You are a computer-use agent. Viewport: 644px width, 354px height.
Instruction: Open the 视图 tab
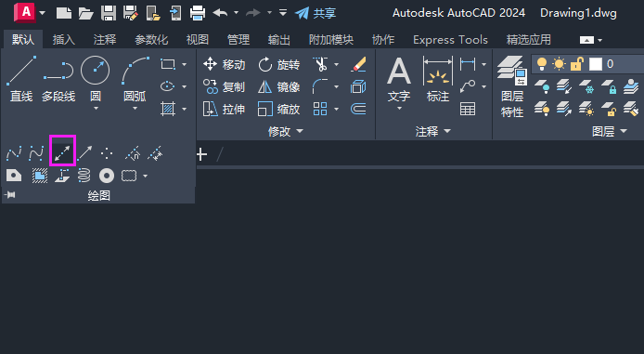click(198, 40)
